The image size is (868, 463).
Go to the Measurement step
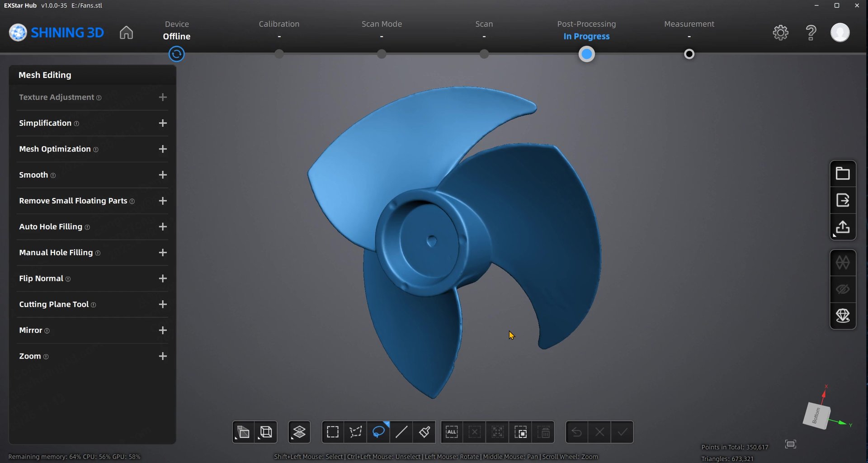[x=689, y=54]
